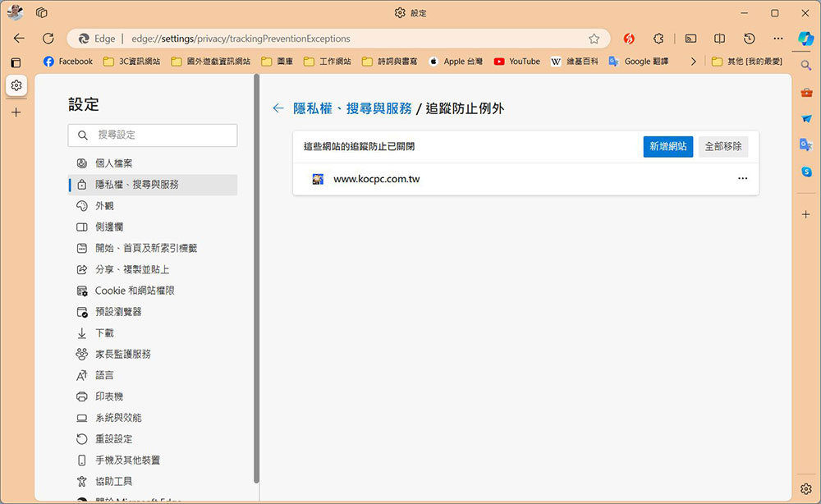Viewport: 821px width, 504px height.
Task: Open the 圖庫 bookmark folder
Action: pos(277,62)
